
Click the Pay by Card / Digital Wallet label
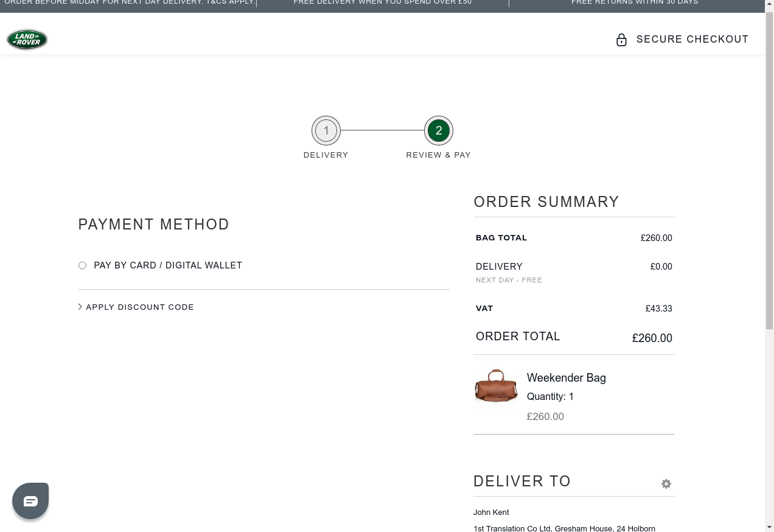[168, 265]
